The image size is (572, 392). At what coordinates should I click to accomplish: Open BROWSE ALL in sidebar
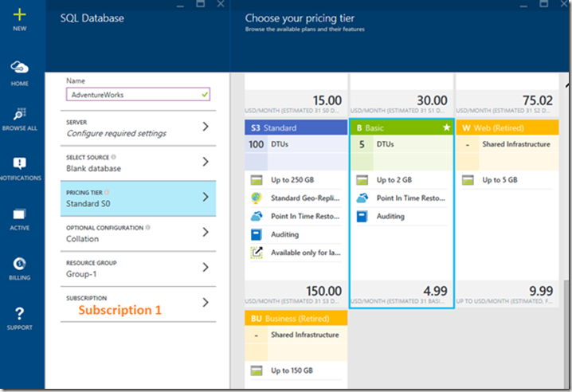[x=20, y=118]
